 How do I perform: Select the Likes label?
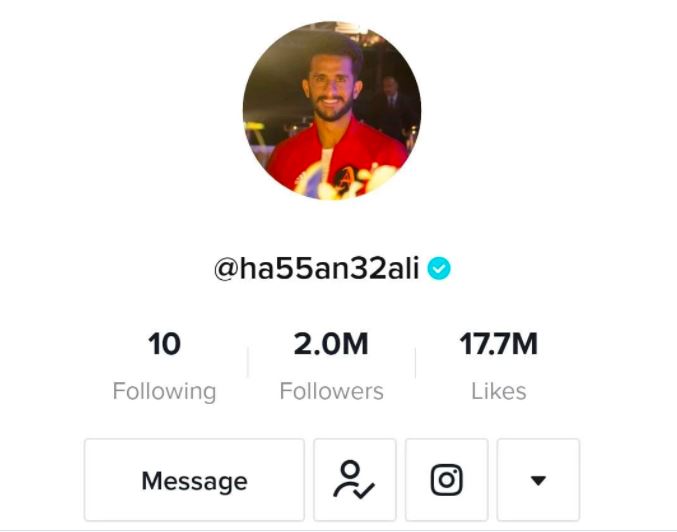point(499,391)
